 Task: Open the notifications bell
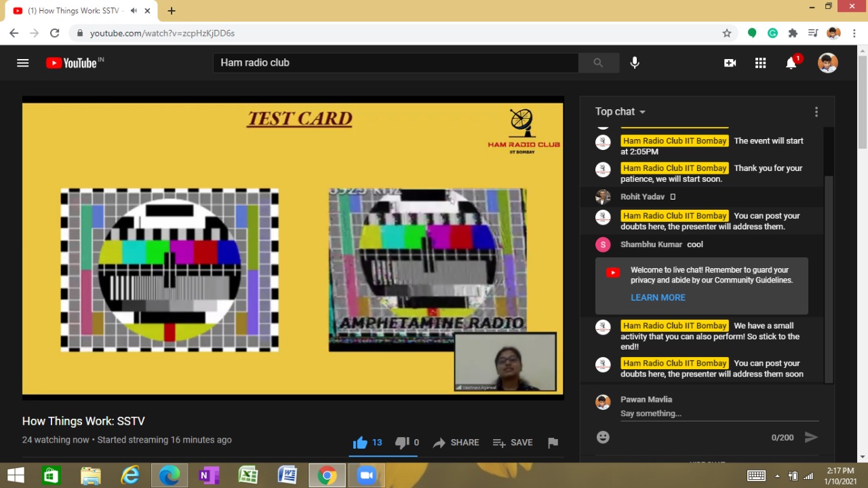[791, 62]
